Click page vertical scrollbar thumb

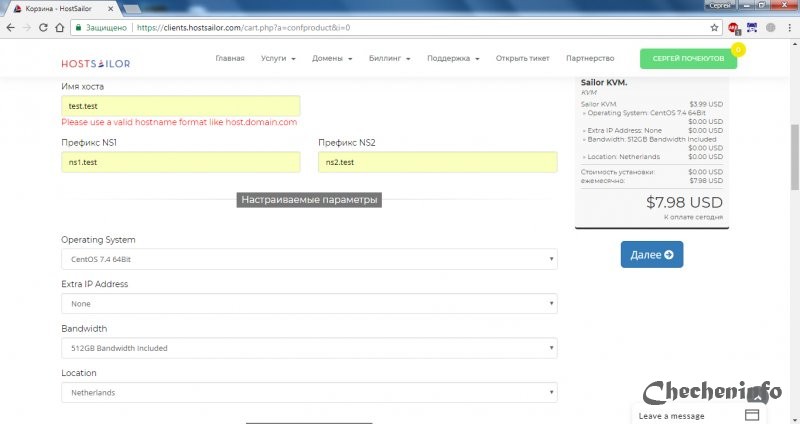795,157
